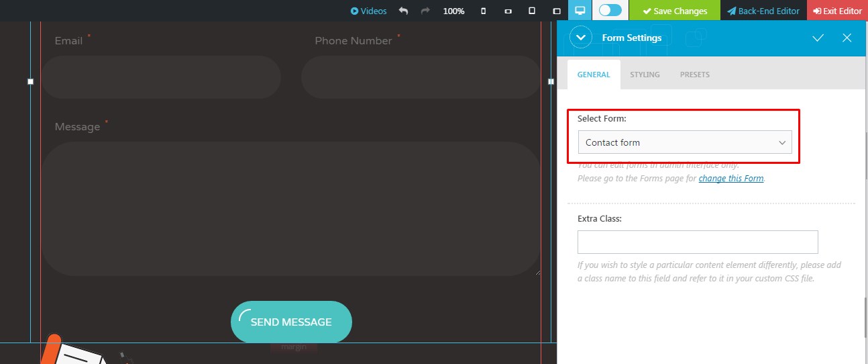This screenshot has width=868, height=364.
Task: Open the Presets tab
Action: (x=694, y=75)
